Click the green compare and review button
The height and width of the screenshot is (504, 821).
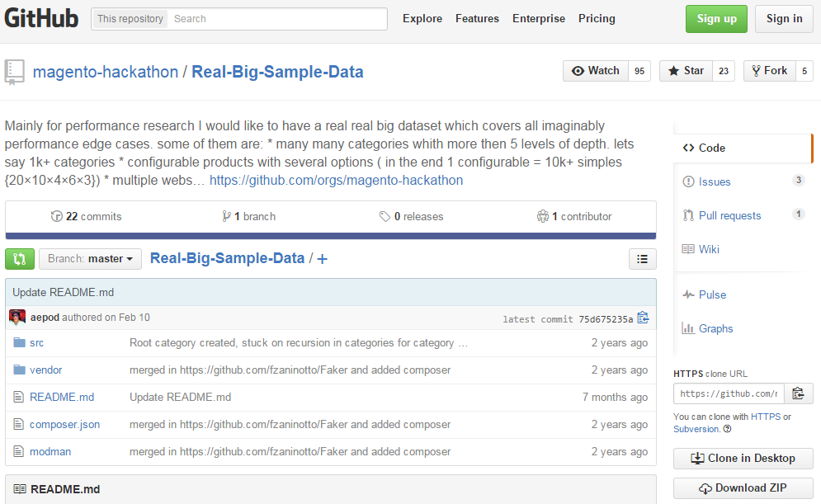[20, 259]
